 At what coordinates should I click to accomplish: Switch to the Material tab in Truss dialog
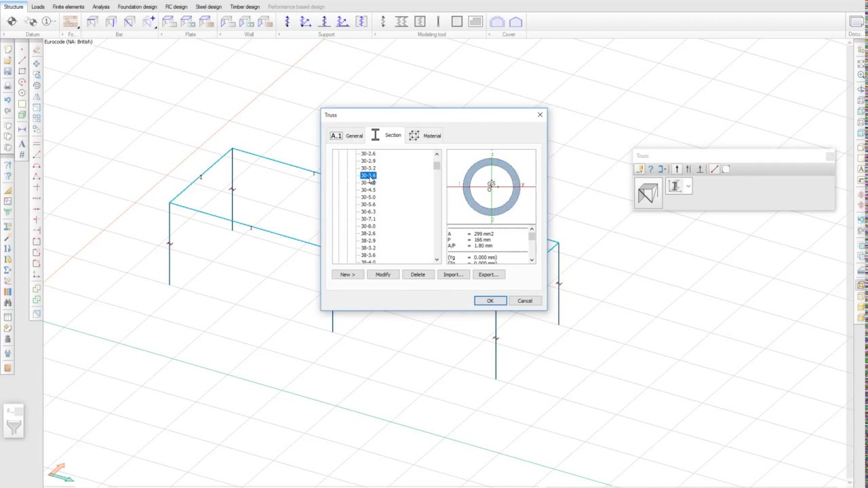(x=425, y=136)
